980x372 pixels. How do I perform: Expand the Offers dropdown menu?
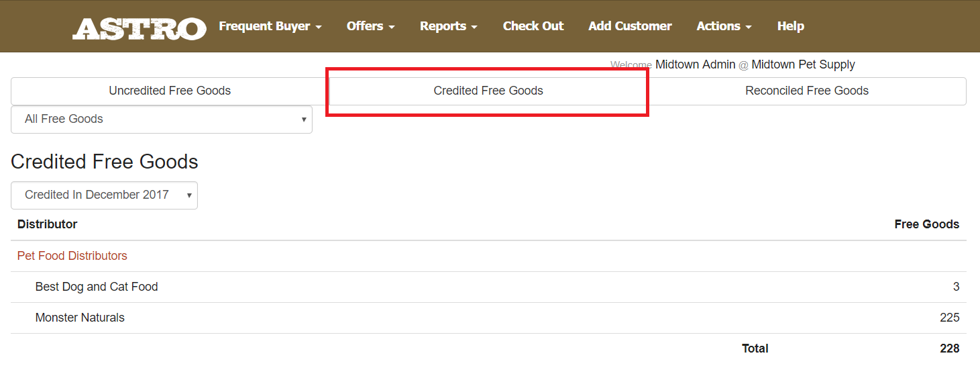(370, 26)
